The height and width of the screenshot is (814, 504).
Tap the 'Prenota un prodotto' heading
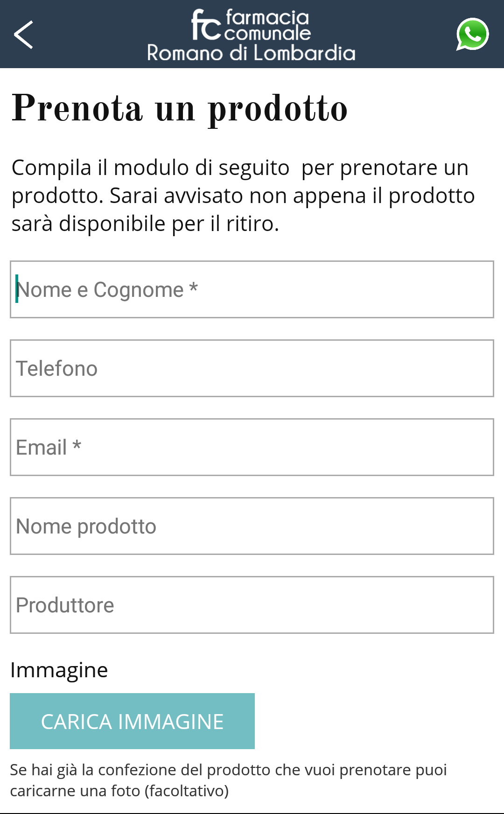click(x=180, y=108)
